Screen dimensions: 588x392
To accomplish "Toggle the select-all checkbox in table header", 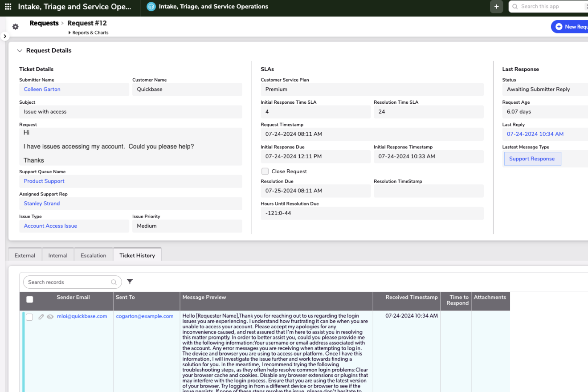I will (x=29, y=299).
